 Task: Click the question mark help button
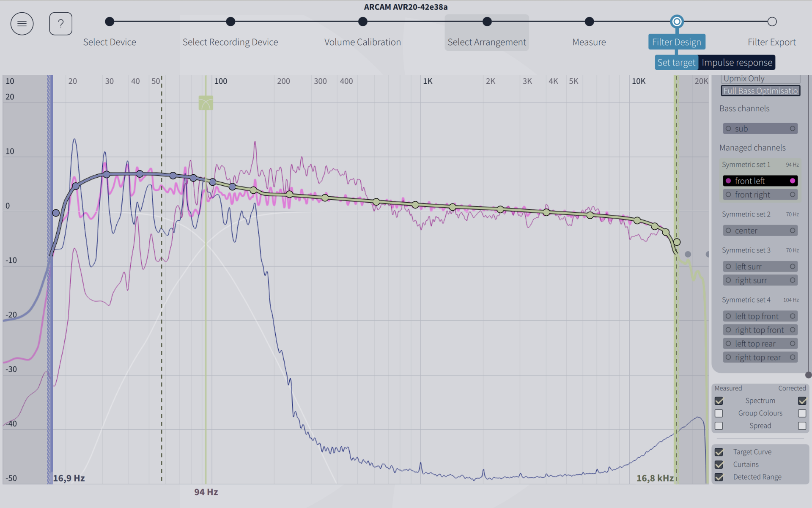pyautogui.click(x=60, y=24)
